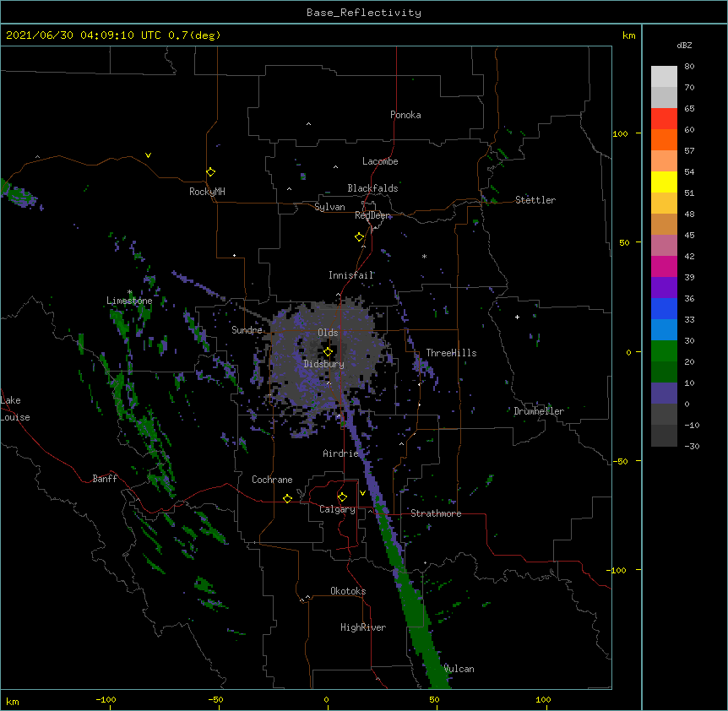The image size is (728, 711).
Task: Click the -50 tick label on right axis
Action: coord(620,461)
